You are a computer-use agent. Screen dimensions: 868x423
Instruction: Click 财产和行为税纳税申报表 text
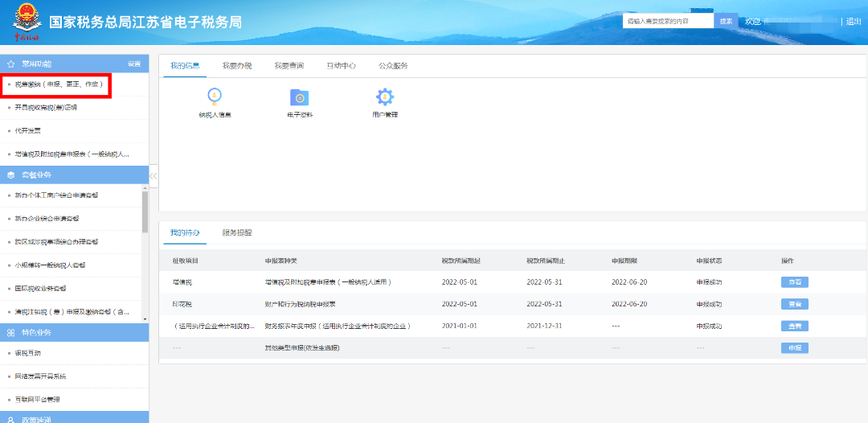pos(301,304)
